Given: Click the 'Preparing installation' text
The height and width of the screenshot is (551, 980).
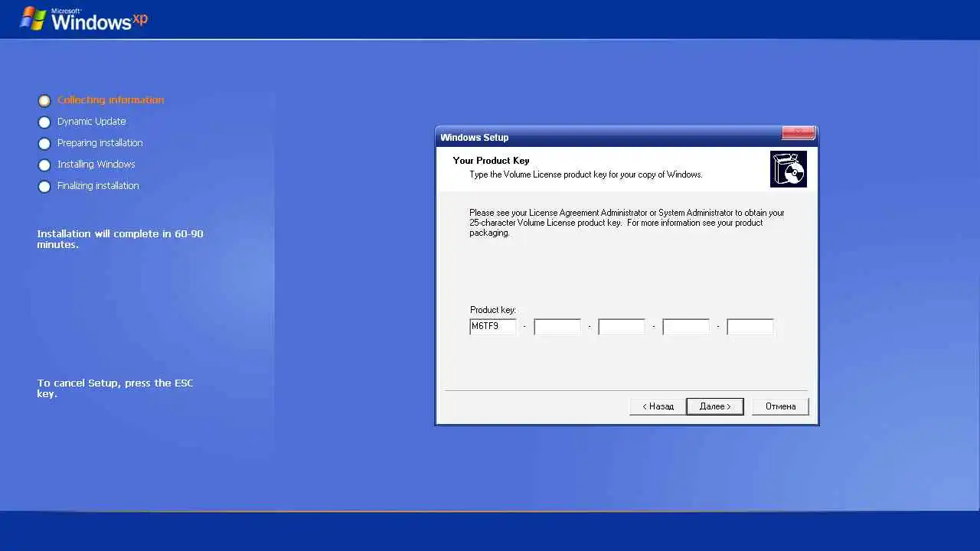Looking at the screenshot, I should coord(100,142).
